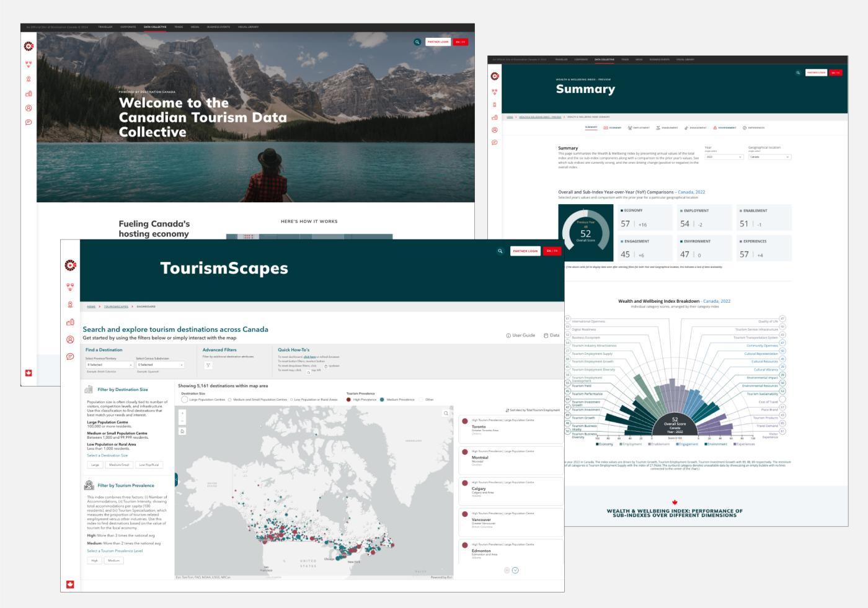Open the Data link beside User Guide
The height and width of the screenshot is (608, 868).
(552, 336)
